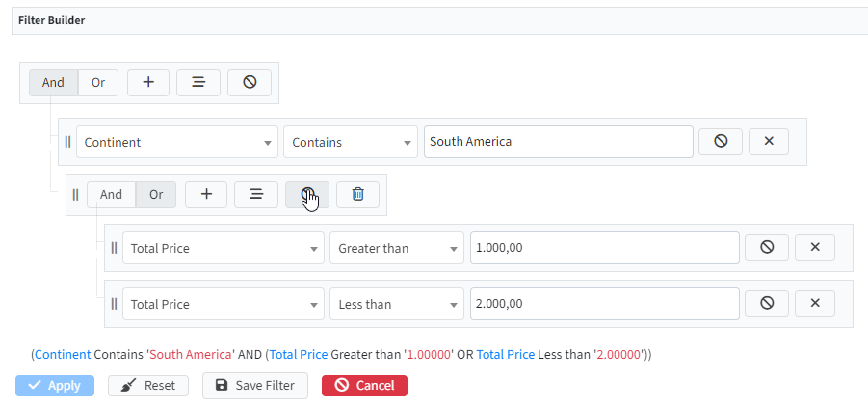Grab drag handle of Less than row
Image resolution: width=868 pixels, height=408 pixels.
tap(114, 304)
